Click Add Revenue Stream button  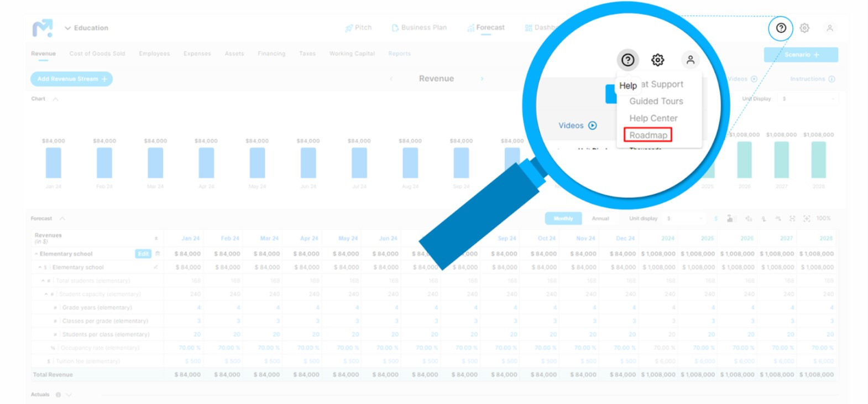pos(71,79)
